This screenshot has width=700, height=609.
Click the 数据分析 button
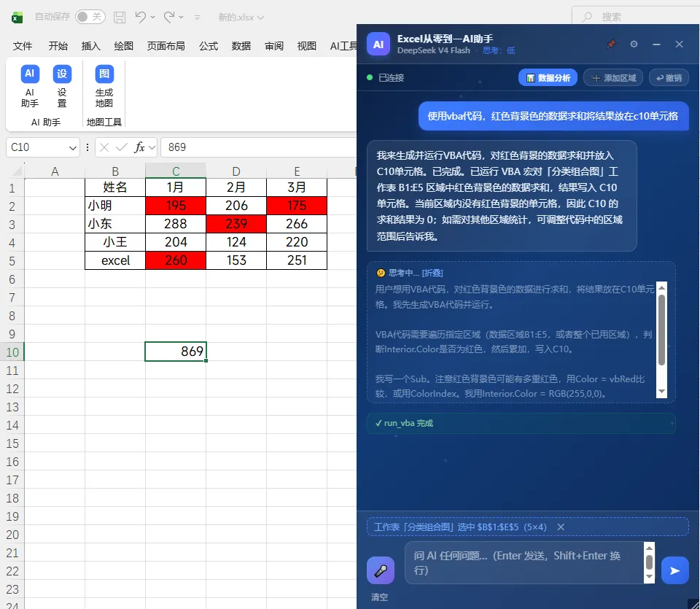pyautogui.click(x=548, y=78)
